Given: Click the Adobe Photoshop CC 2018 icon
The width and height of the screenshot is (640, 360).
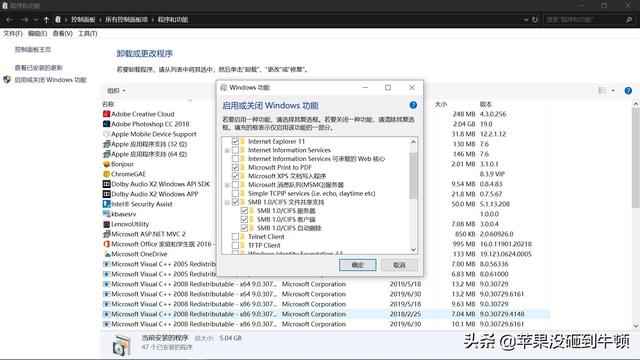Looking at the screenshot, I should 107,124.
